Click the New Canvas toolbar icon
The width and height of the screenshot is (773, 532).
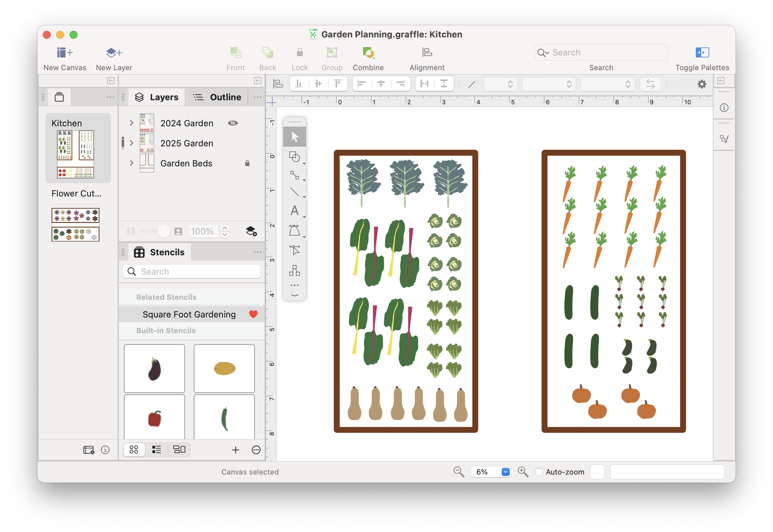click(x=65, y=52)
